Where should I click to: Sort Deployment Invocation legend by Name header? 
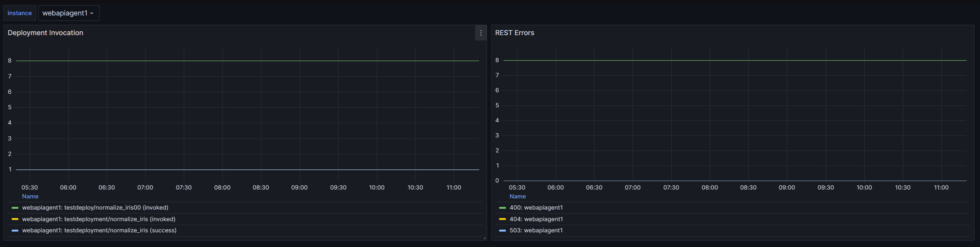pyautogui.click(x=30, y=196)
